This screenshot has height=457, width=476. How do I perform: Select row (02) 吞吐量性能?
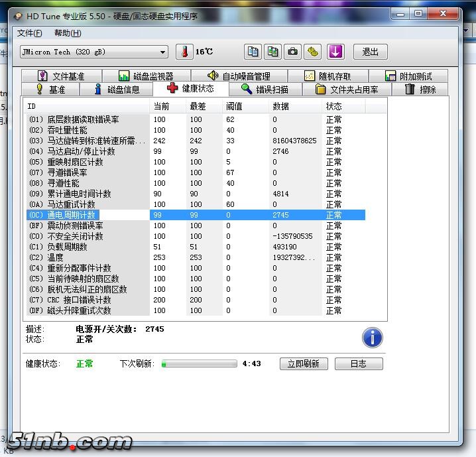tap(196, 130)
